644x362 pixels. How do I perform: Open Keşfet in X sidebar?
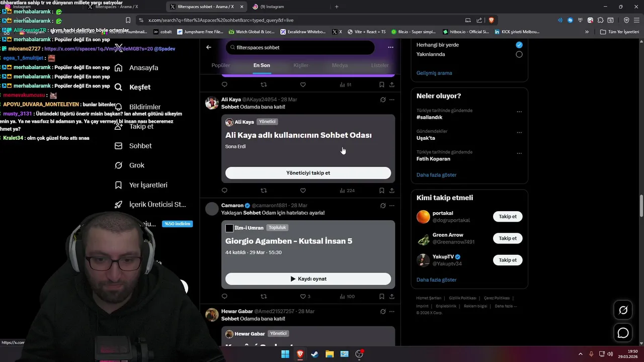tap(133, 87)
